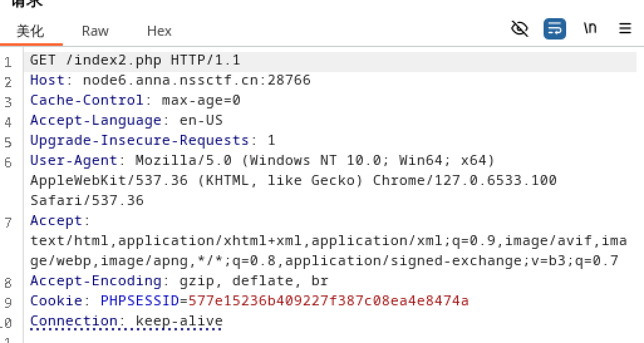Toggle the \n non-printable characters icon
The image size is (644, 343).
click(x=589, y=28)
